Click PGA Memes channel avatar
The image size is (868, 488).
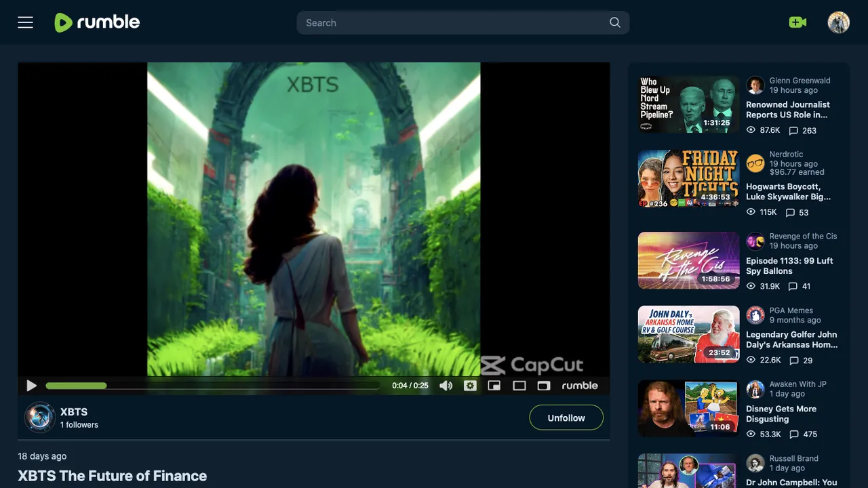pyautogui.click(x=755, y=315)
